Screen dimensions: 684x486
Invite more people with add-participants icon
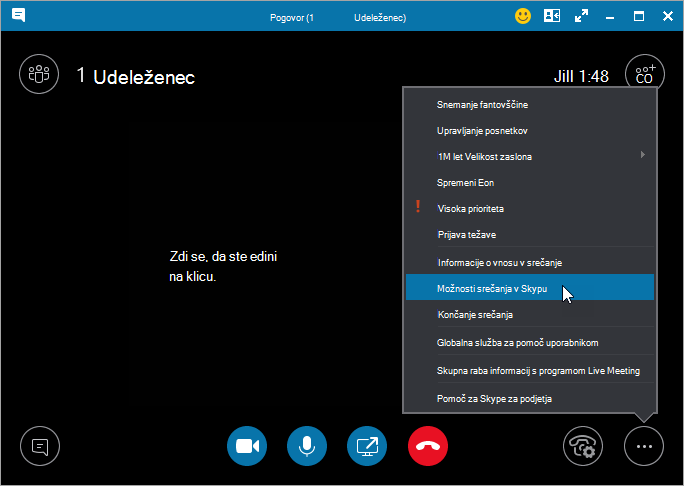(645, 74)
